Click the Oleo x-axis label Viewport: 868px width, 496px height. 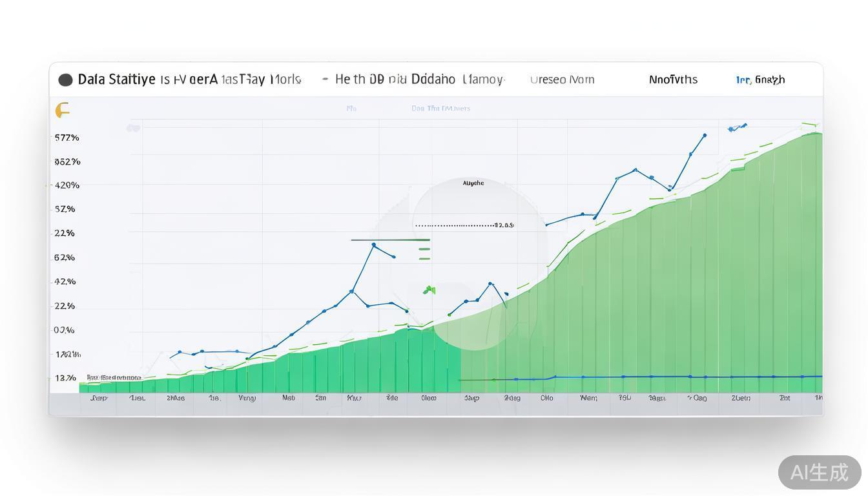click(x=429, y=398)
